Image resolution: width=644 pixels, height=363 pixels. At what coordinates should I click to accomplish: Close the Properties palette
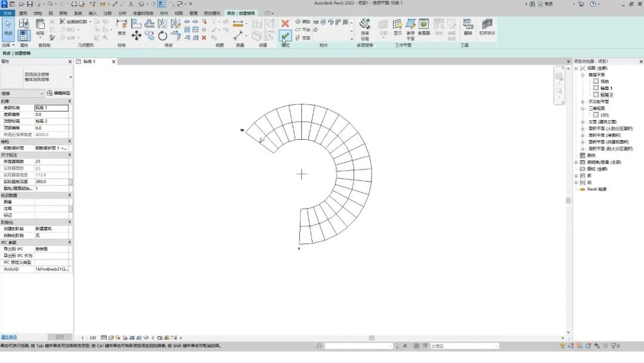click(x=70, y=61)
